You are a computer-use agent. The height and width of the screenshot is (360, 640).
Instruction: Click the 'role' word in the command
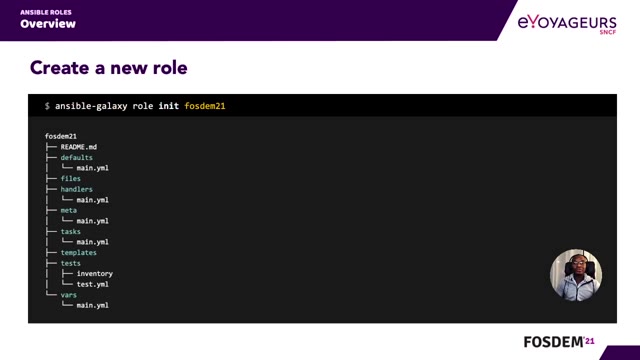(143, 106)
